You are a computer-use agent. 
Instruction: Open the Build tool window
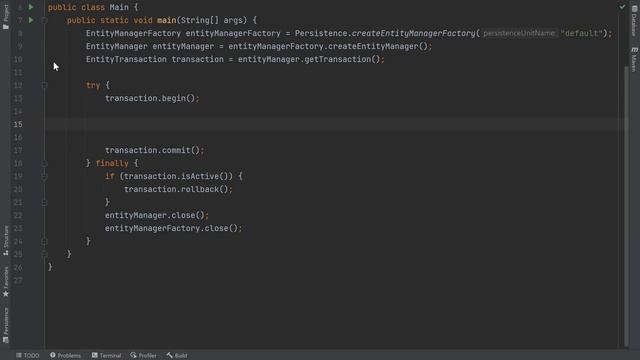click(177, 356)
